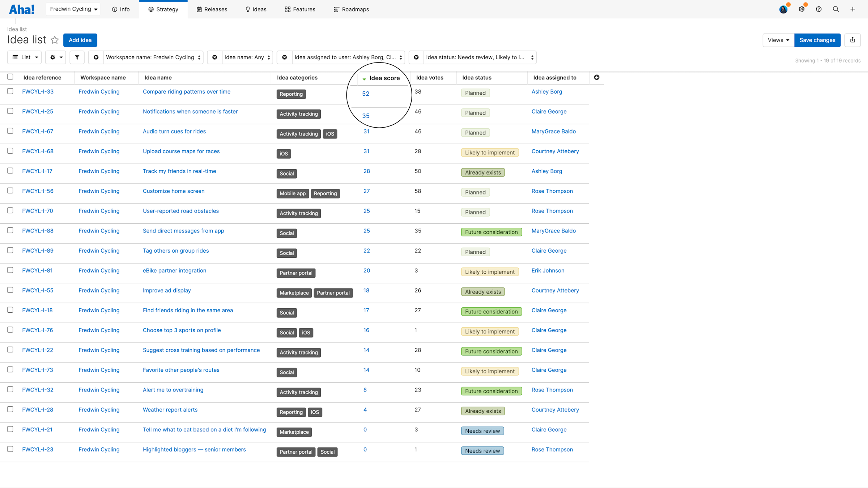The image size is (868, 488).
Task: Open the idea Customize home screen
Action: pos(173,191)
